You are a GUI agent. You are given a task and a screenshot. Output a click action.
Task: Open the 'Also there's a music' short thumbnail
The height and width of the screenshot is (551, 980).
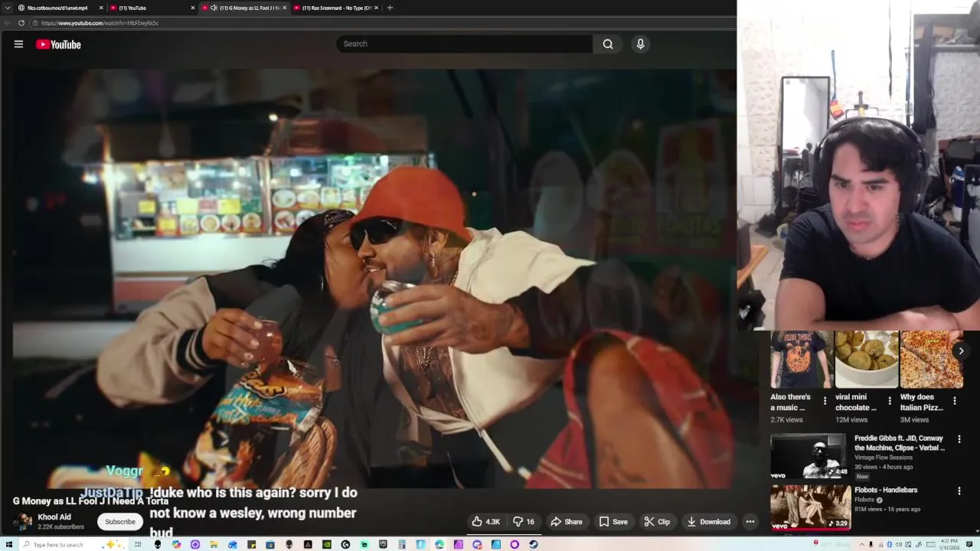click(802, 360)
